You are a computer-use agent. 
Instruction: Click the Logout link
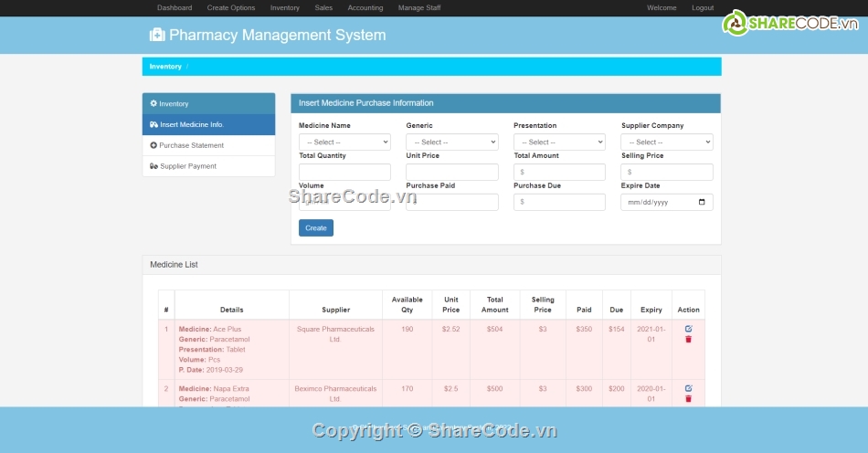pyautogui.click(x=703, y=8)
